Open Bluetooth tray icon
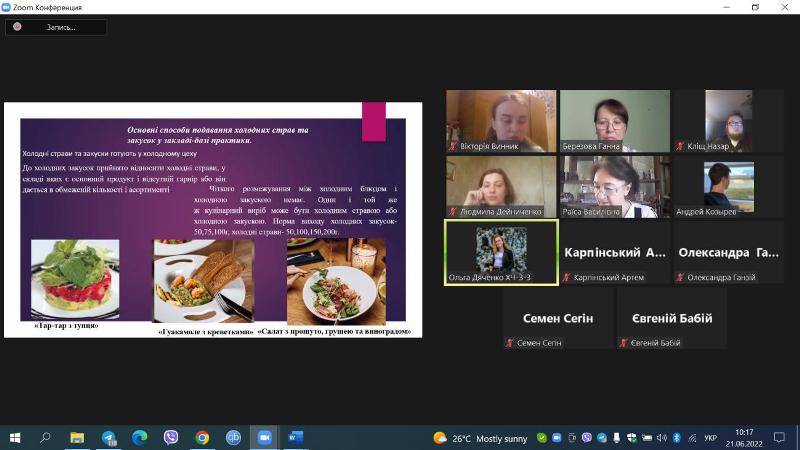 pos(677,438)
